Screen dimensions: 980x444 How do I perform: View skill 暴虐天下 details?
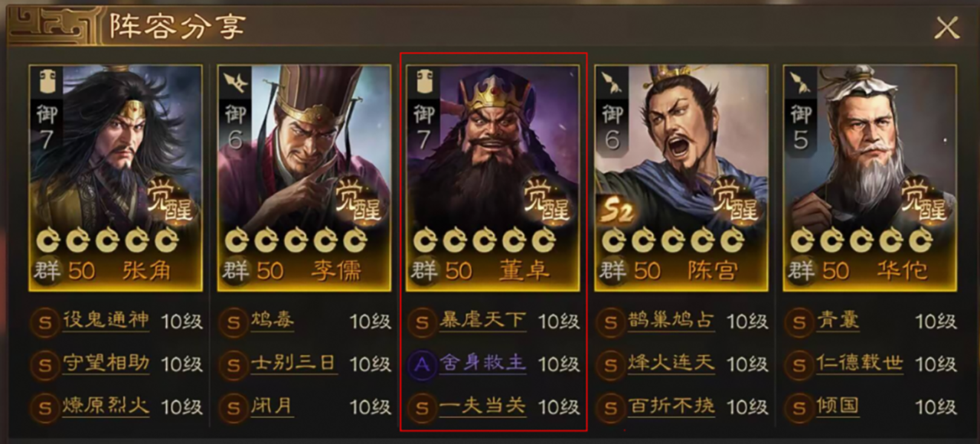pyautogui.click(x=482, y=321)
